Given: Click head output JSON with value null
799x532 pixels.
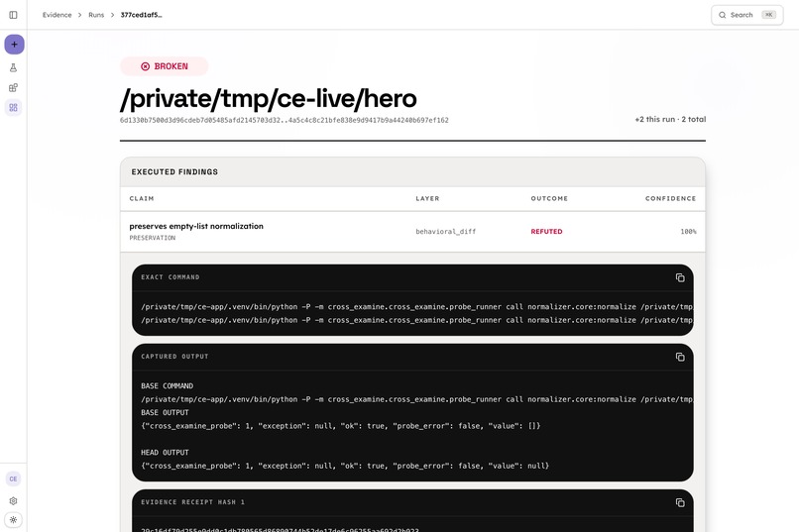Looking at the screenshot, I should 345,466.
